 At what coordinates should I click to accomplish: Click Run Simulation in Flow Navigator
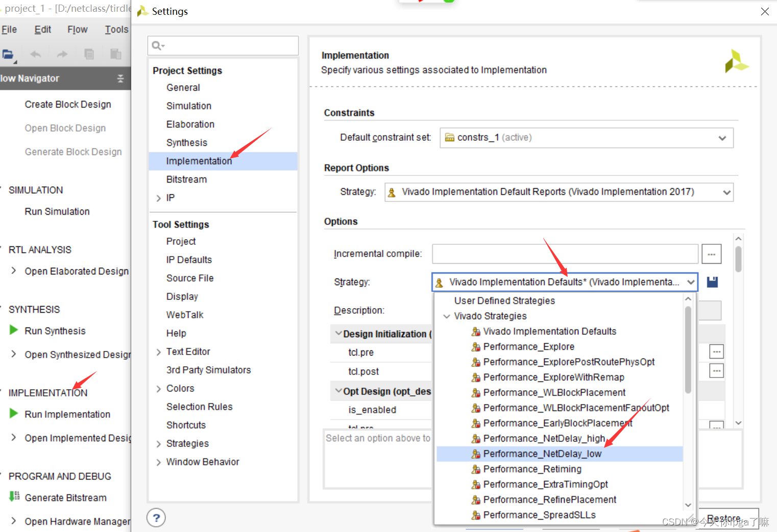tap(57, 211)
